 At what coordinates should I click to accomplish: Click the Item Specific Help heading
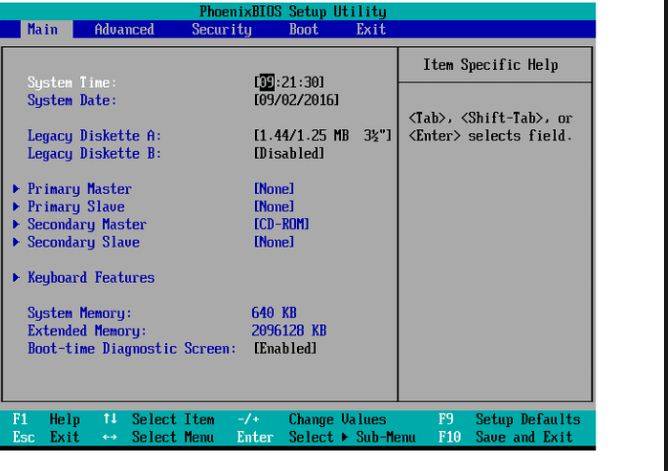491,65
